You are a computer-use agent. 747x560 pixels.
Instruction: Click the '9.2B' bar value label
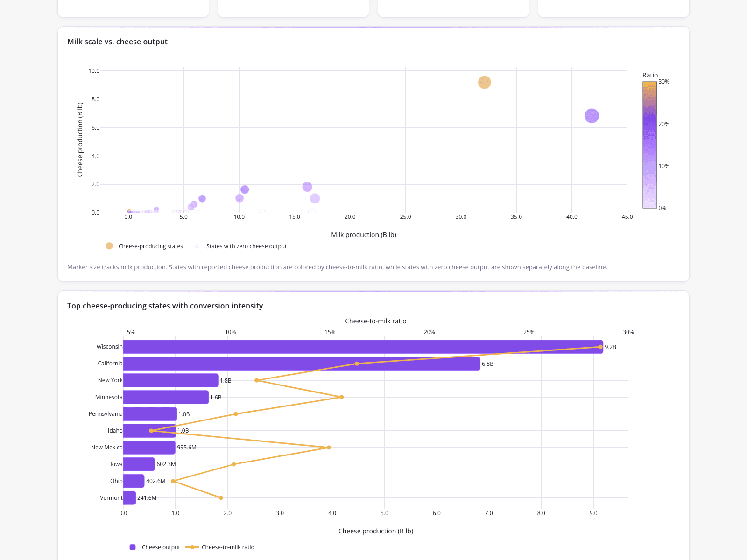(x=611, y=347)
